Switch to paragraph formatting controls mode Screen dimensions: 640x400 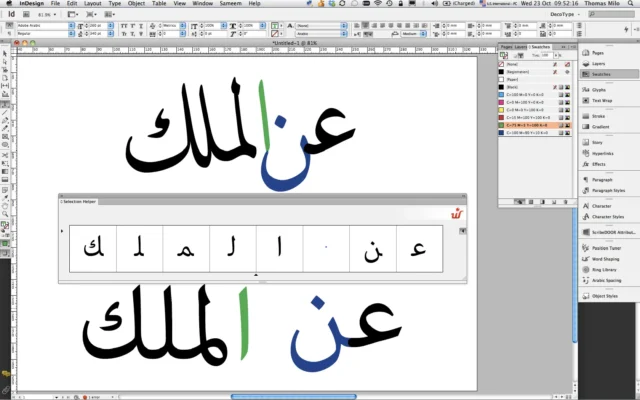pyautogui.click(x=9, y=34)
